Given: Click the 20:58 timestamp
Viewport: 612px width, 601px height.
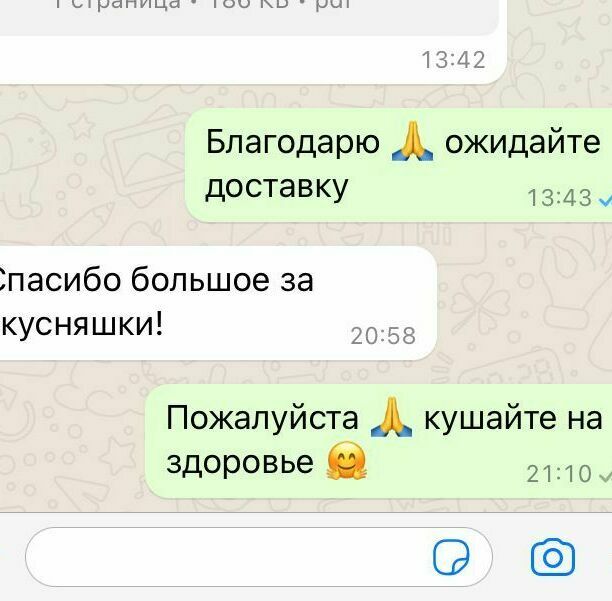Looking at the screenshot, I should click(x=383, y=336).
